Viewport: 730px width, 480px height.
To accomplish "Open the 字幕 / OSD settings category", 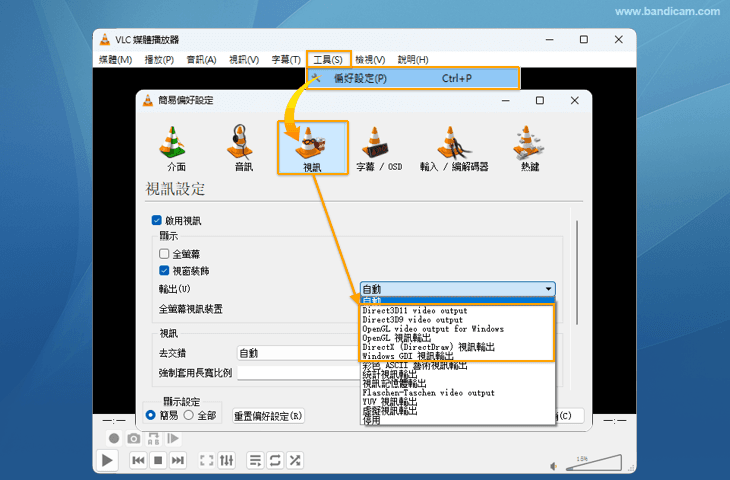I will click(378, 149).
